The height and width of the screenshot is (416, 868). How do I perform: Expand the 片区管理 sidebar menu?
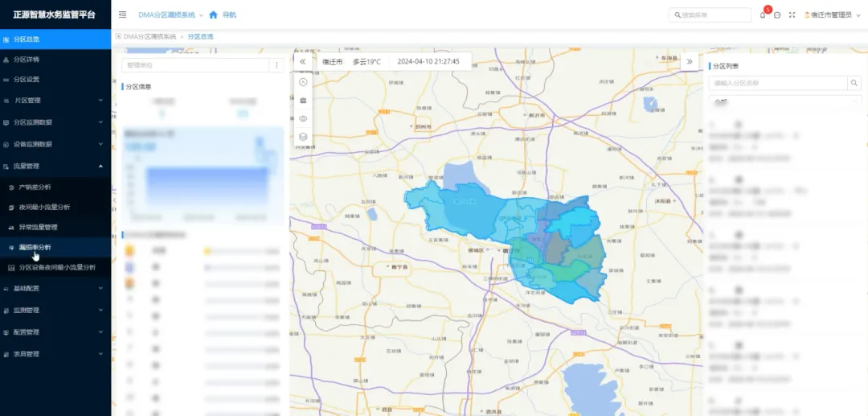pos(55,101)
